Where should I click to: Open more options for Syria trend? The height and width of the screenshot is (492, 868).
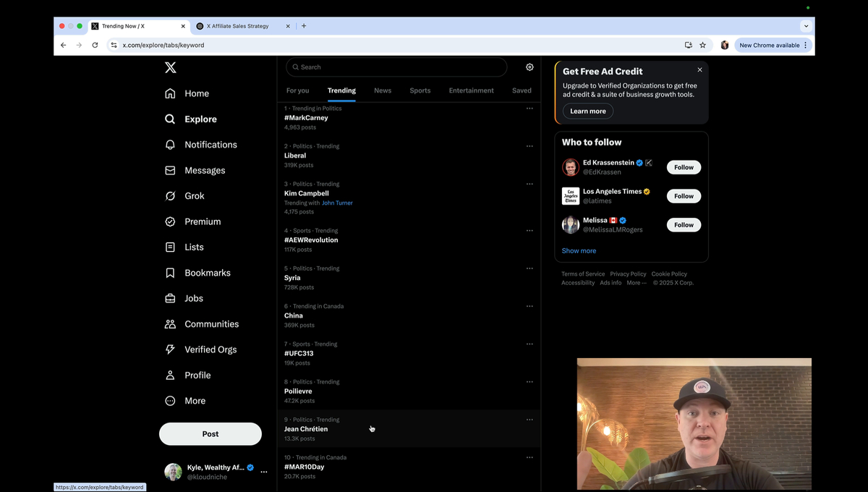point(529,268)
